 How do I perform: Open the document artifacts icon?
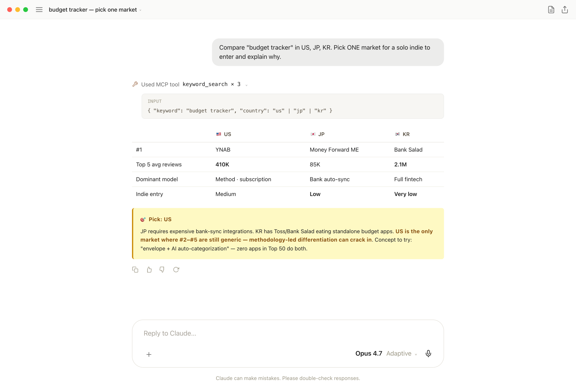tap(551, 10)
